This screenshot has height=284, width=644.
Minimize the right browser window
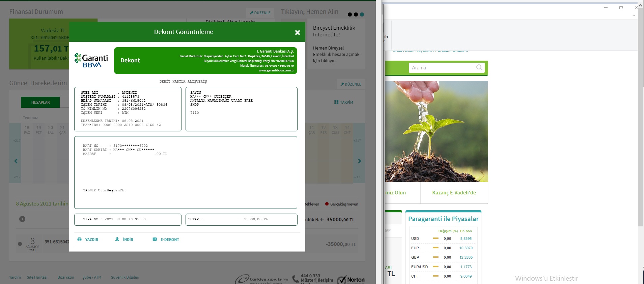(x=606, y=7)
